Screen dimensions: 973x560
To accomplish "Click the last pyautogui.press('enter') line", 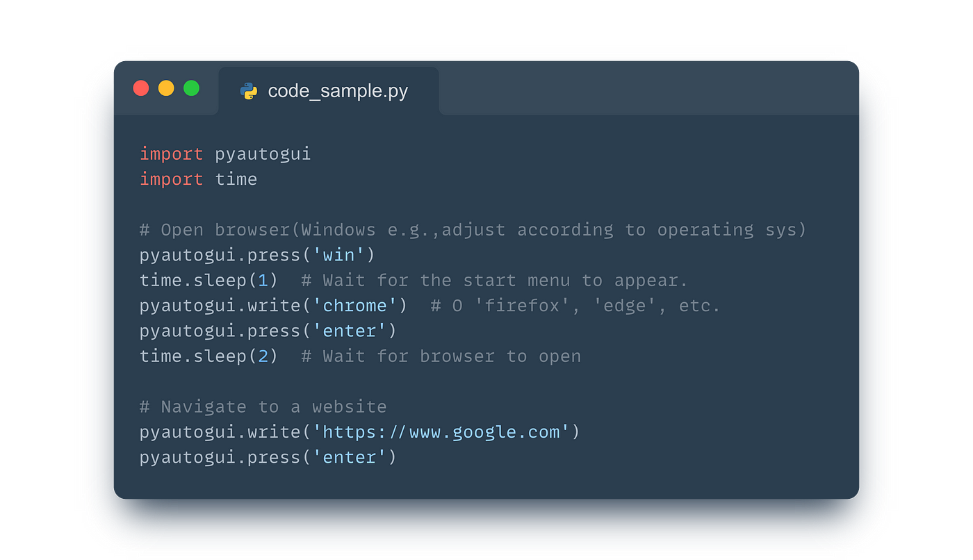I will (268, 457).
